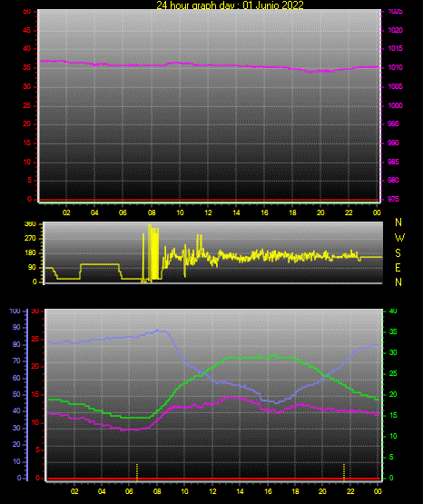Click the E wind direction label
Viewport: 423px width, 504px height.
(x=398, y=267)
